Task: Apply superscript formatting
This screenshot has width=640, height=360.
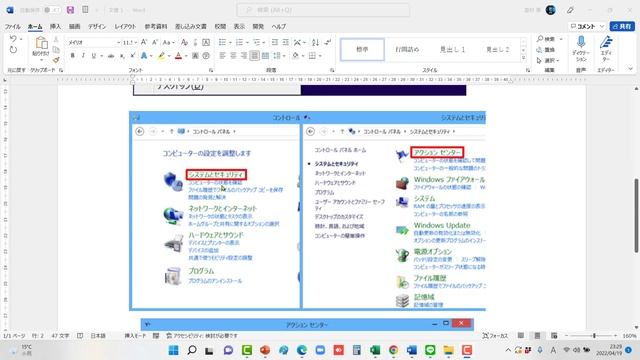Action: pos(133,56)
